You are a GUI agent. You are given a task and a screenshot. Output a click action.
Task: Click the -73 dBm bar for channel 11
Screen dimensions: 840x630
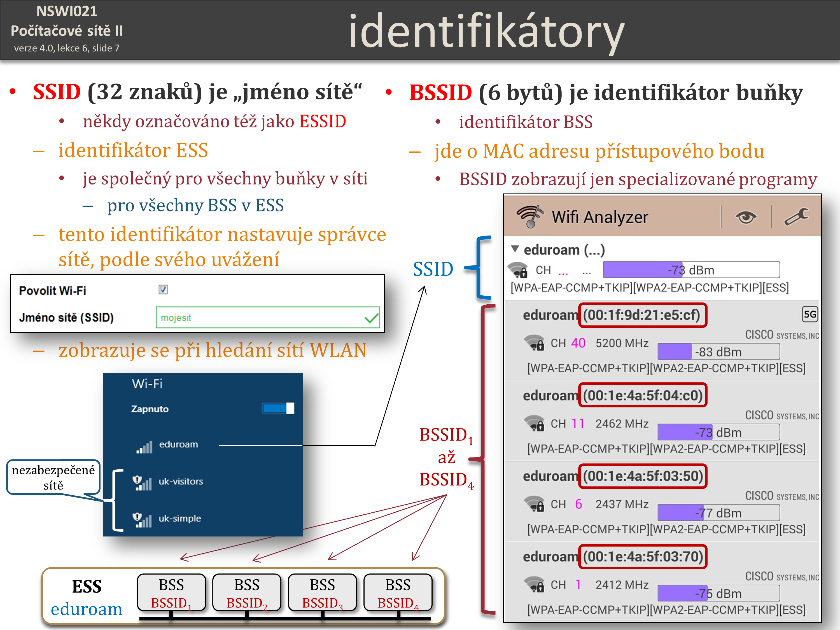click(718, 432)
